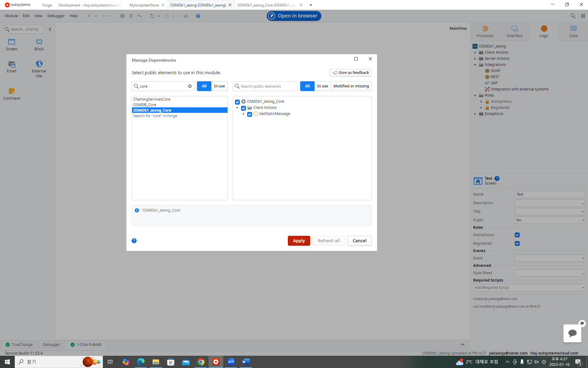The width and height of the screenshot is (588, 368).
Task: Uncheck the Anonymous role checkbox
Action: (x=517, y=235)
